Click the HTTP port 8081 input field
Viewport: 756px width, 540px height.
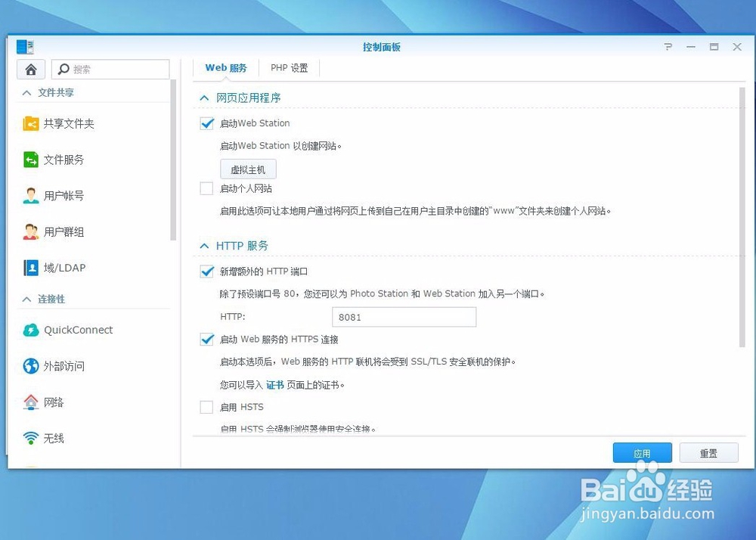click(x=404, y=316)
